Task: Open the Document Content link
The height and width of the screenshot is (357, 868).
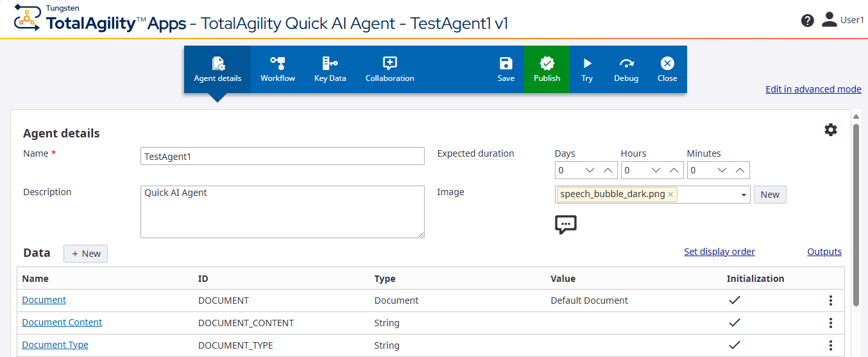Action: [62, 322]
